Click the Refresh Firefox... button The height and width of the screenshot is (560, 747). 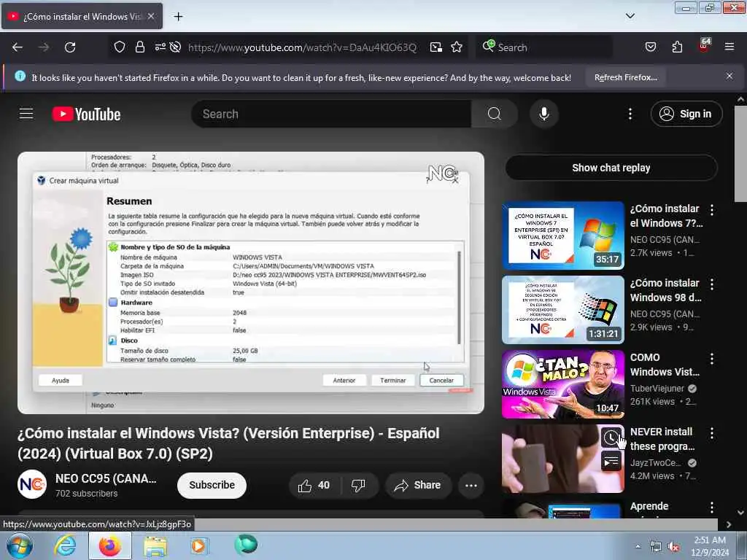pos(625,77)
